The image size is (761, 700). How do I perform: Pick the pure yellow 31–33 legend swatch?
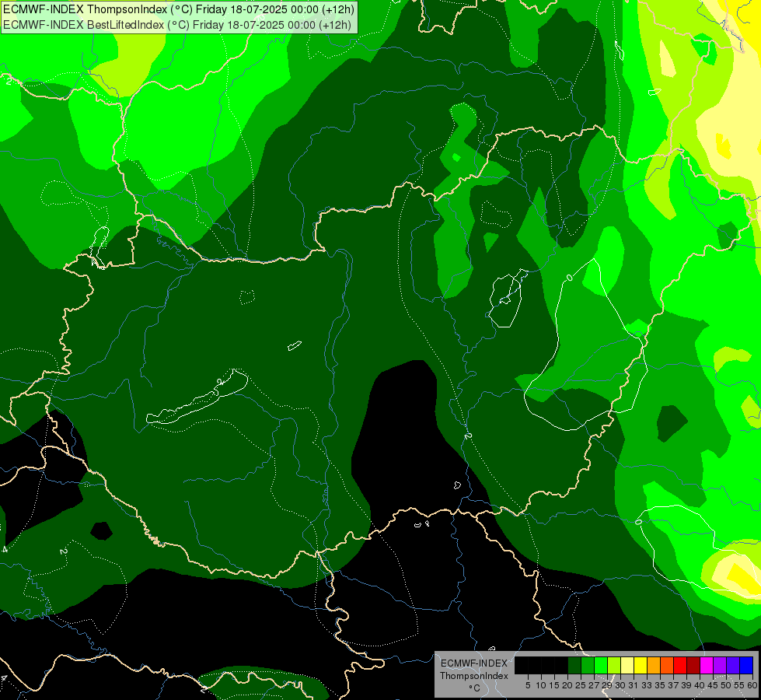pyautogui.click(x=641, y=665)
